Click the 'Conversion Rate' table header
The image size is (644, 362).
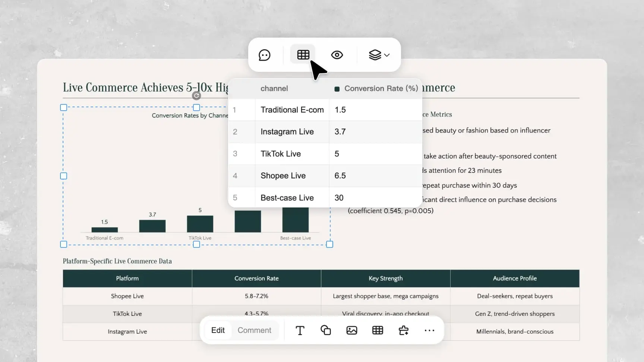click(x=256, y=278)
